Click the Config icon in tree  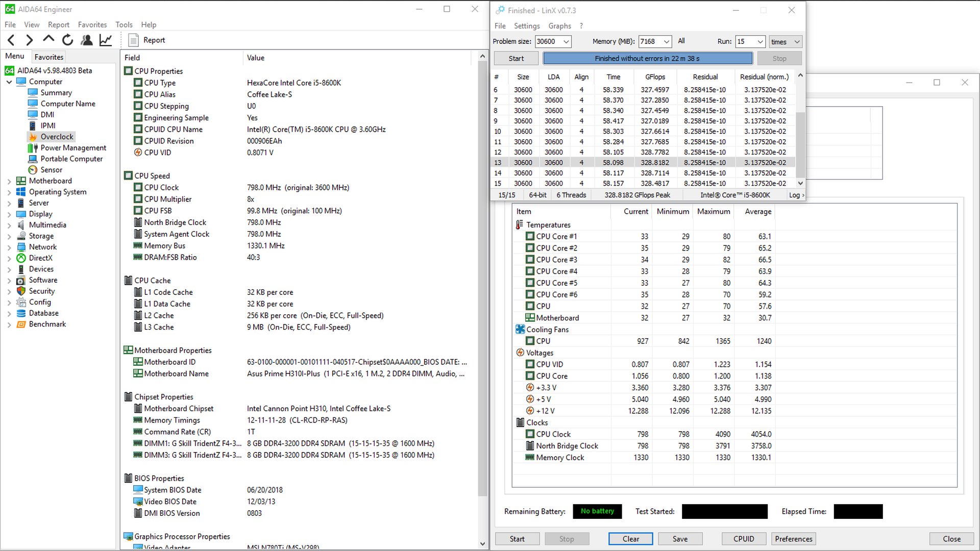(21, 302)
